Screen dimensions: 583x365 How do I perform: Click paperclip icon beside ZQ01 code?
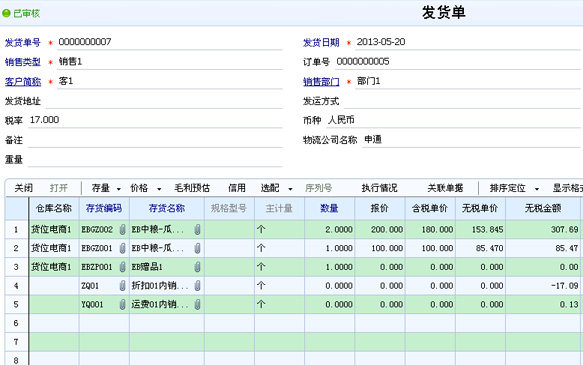(x=122, y=285)
